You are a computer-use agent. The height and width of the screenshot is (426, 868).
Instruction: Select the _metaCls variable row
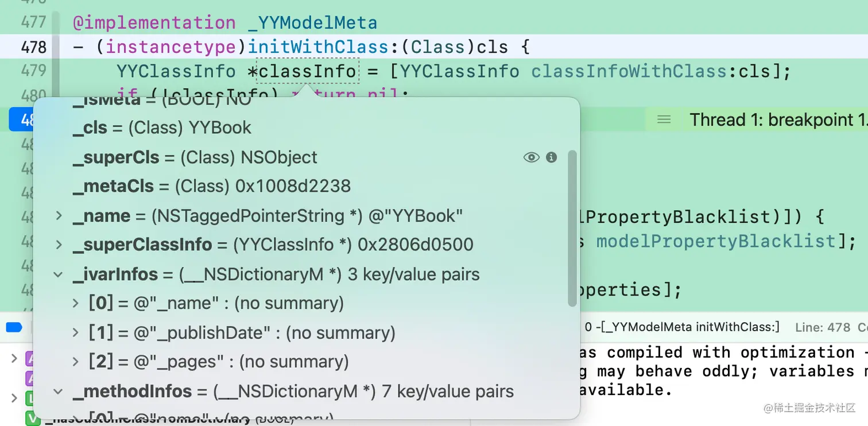(x=211, y=186)
